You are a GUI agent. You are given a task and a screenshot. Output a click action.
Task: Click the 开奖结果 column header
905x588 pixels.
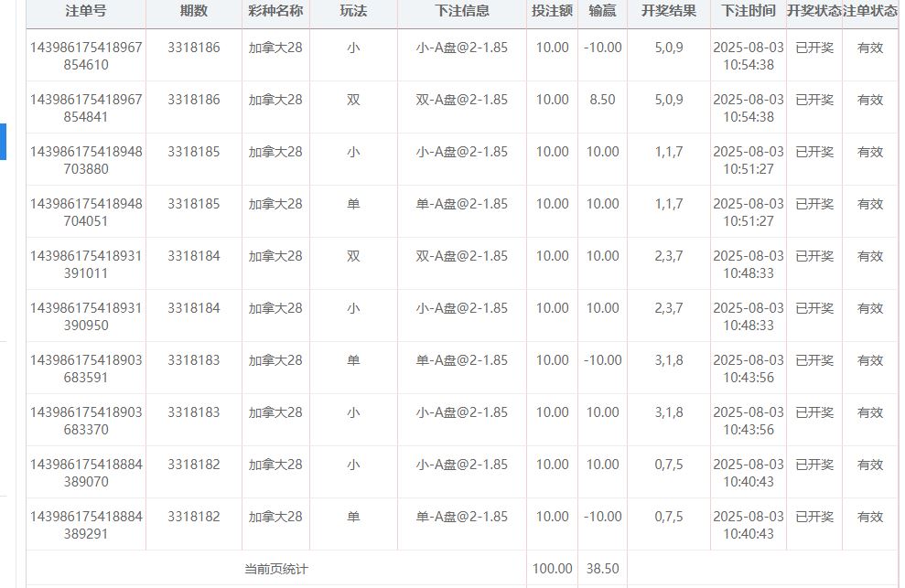tap(669, 11)
